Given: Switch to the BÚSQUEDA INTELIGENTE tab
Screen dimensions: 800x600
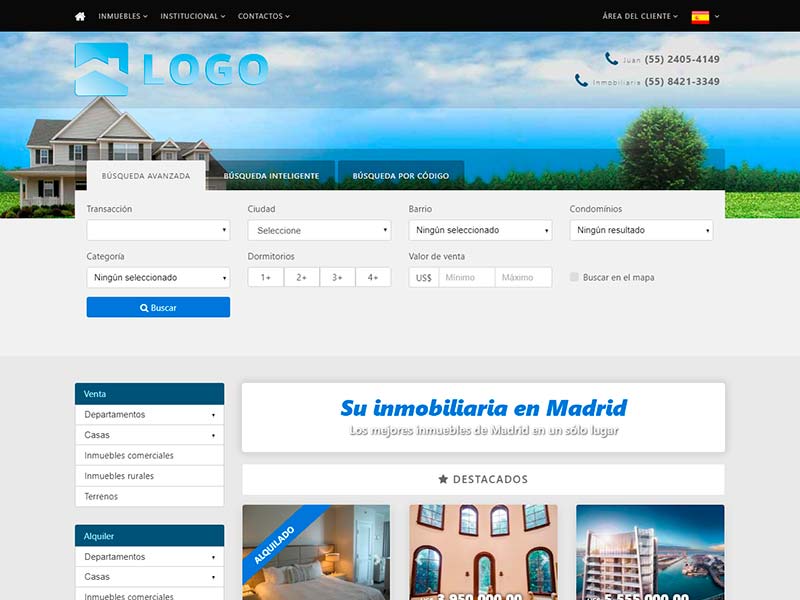Looking at the screenshot, I should 271,176.
